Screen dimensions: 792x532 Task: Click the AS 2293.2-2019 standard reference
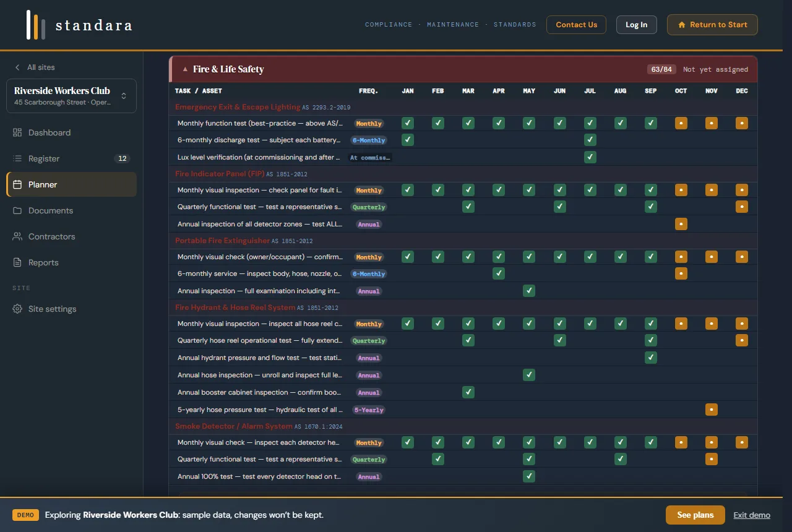pos(326,108)
